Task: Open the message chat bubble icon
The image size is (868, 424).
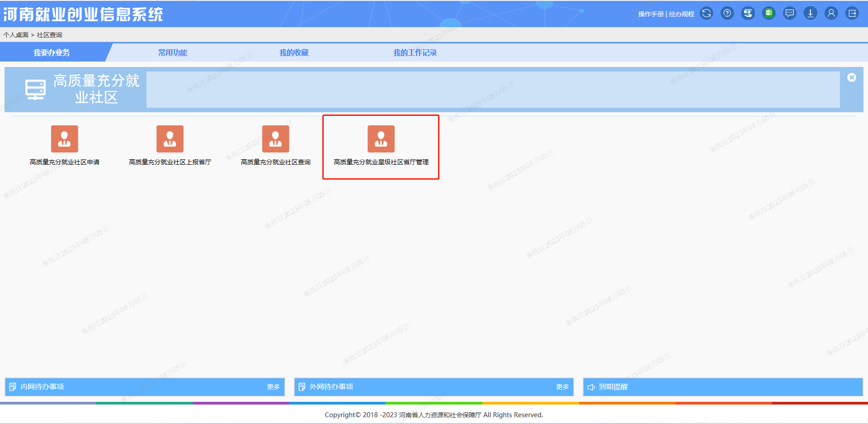Action: click(x=789, y=14)
